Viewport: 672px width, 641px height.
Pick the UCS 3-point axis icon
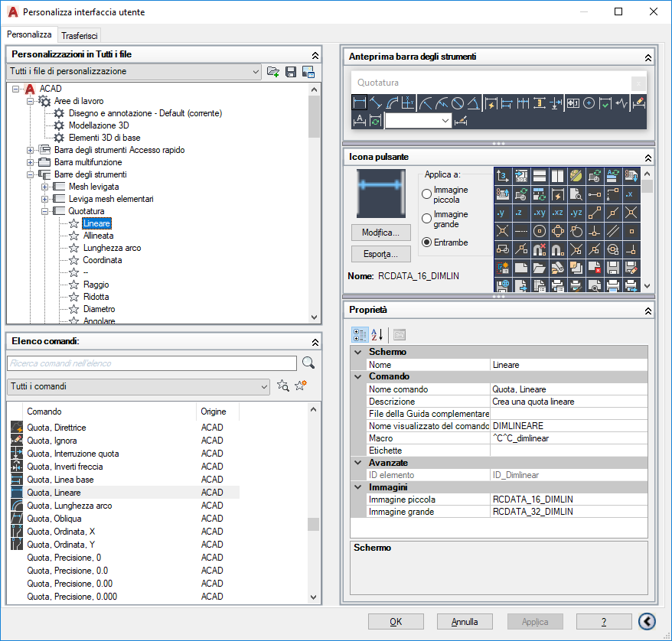click(502, 176)
